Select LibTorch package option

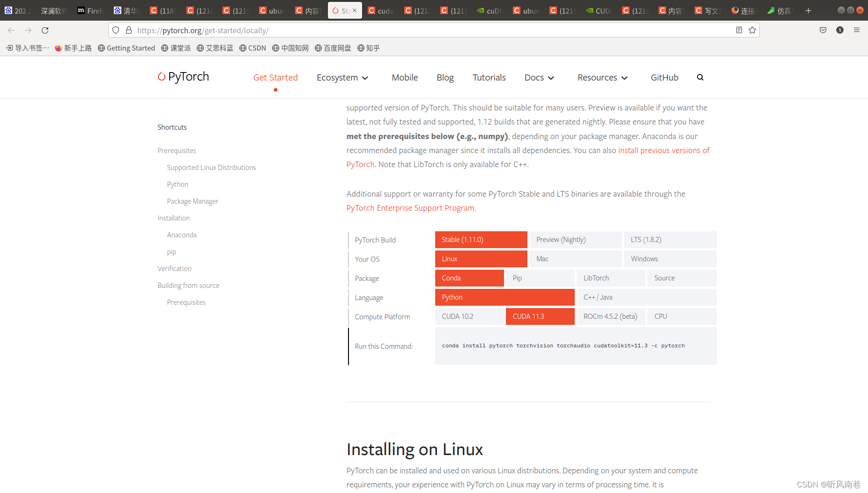pyautogui.click(x=611, y=278)
